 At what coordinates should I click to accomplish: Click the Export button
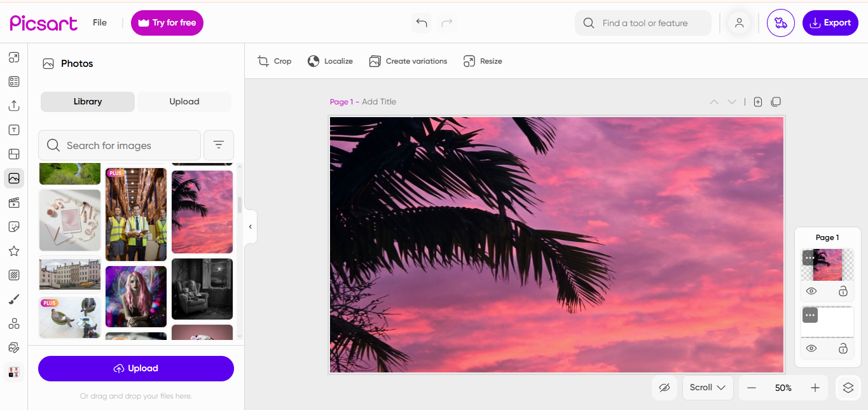(x=830, y=22)
